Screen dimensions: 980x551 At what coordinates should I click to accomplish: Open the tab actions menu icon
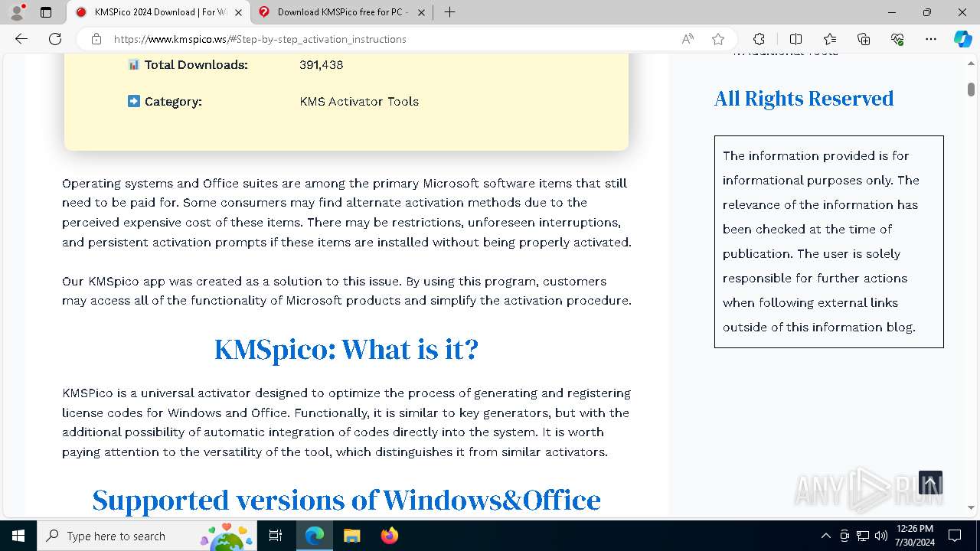[x=46, y=12]
